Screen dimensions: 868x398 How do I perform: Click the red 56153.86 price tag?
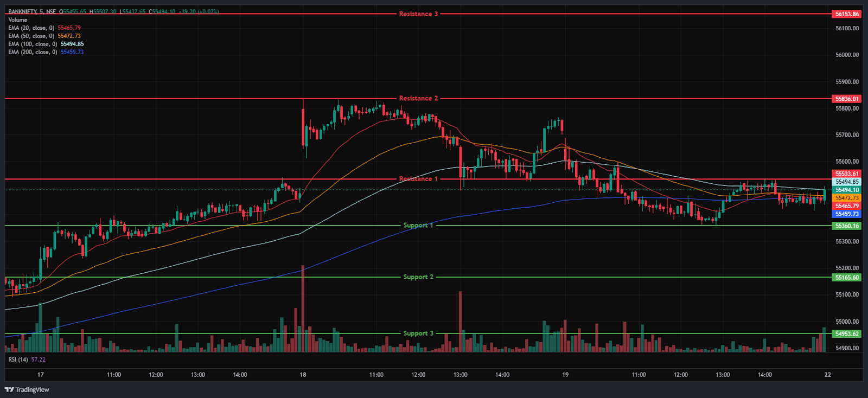847,14
